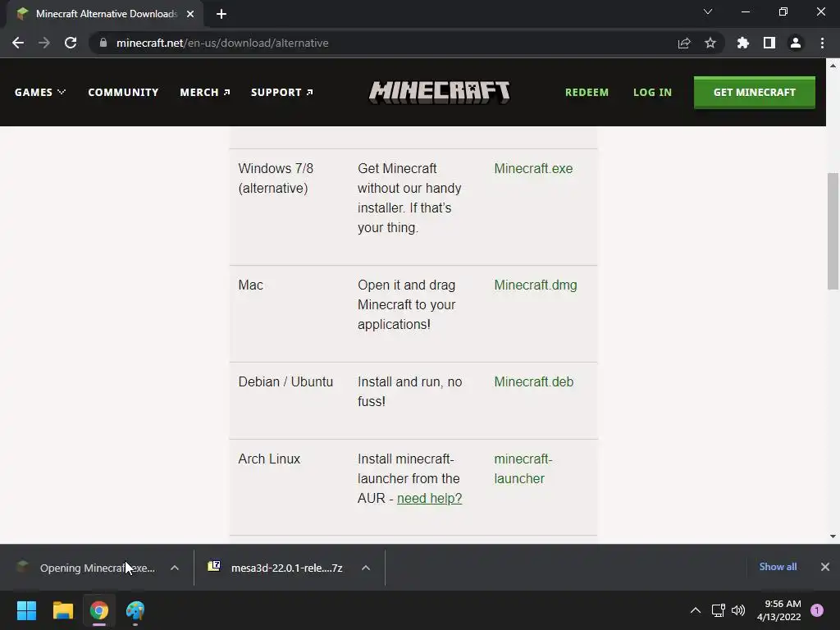The image size is (840, 630).
Task: Open minecraft-launcher Arch Linux link
Action: tap(523, 468)
